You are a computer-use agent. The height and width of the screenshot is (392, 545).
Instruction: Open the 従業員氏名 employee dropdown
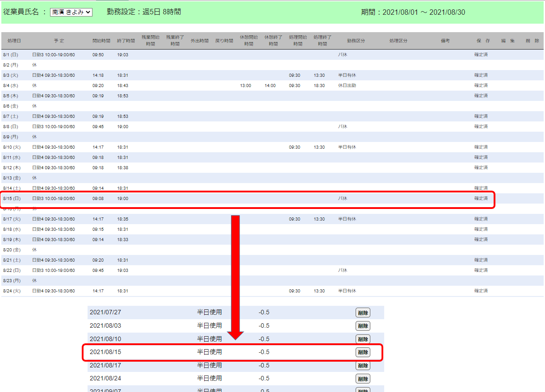pos(71,12)
